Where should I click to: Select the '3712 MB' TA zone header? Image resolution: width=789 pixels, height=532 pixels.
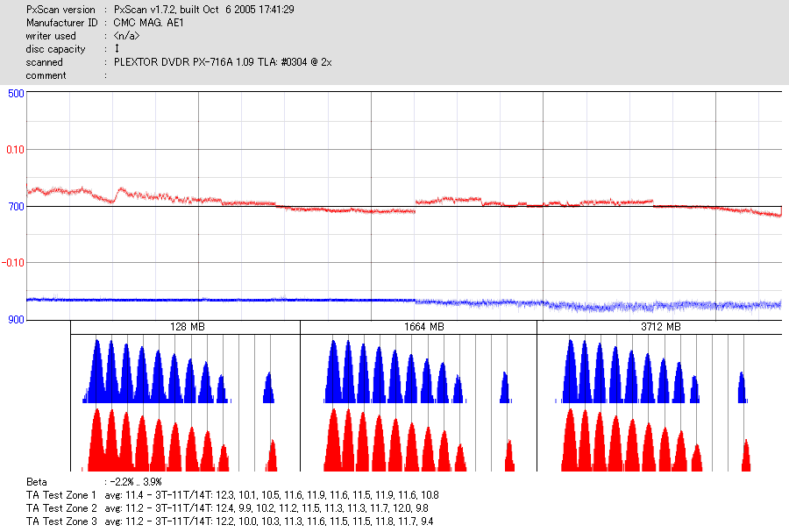pos(660,327)
